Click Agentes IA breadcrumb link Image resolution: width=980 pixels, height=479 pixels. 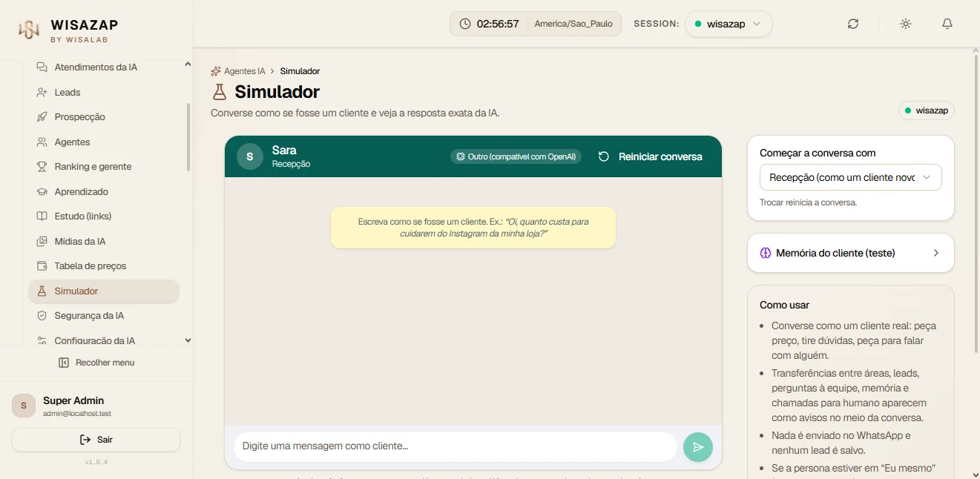(x=245, y=71)
